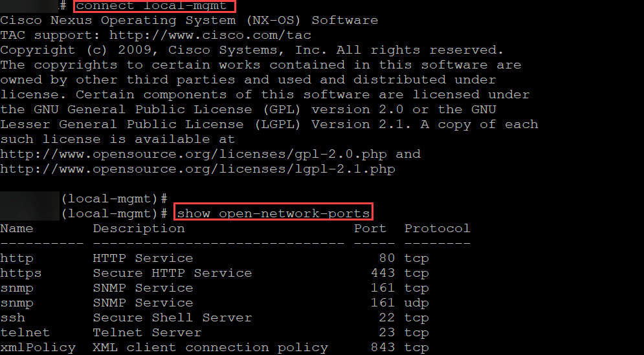Click the 'Description' column header
This screenshot has height=355, width=644.
[139, 229]
